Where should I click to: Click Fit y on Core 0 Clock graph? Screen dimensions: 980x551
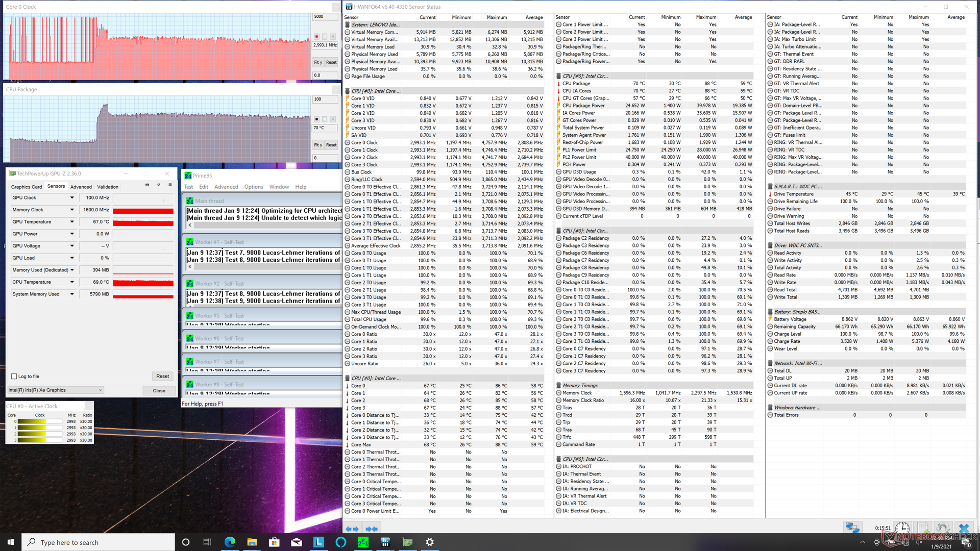pyautogui.click(x=317, y=62)
